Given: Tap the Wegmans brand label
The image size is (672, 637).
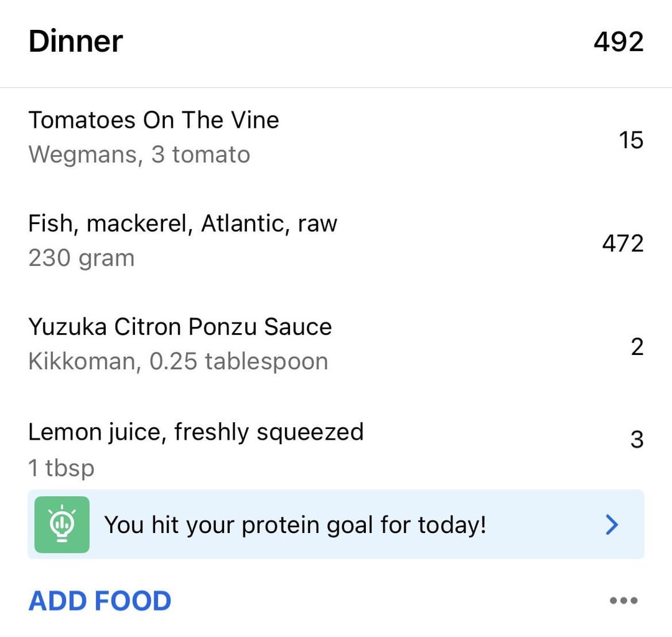Looking at the screenshot, I should coord(82,154).
